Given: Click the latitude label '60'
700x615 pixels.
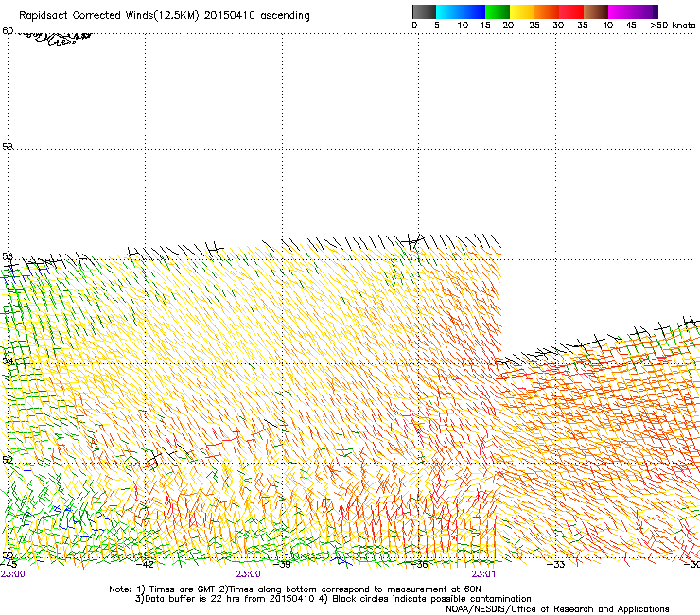Looking at the screenshot, I should tap(8, 31).
